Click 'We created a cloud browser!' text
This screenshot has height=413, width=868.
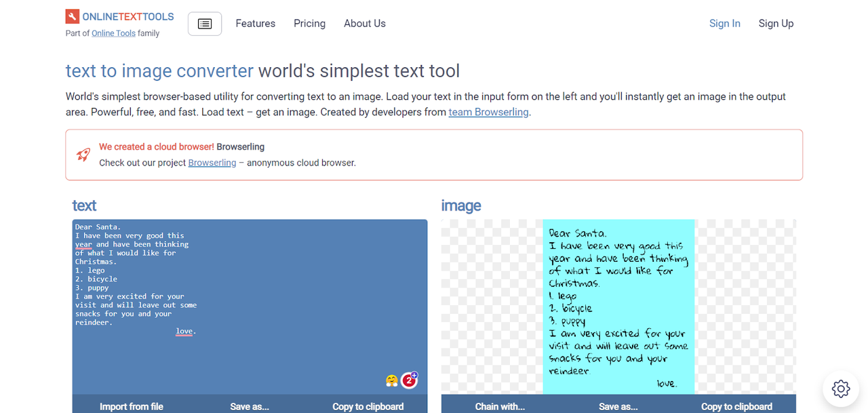[x=157, y=146]
